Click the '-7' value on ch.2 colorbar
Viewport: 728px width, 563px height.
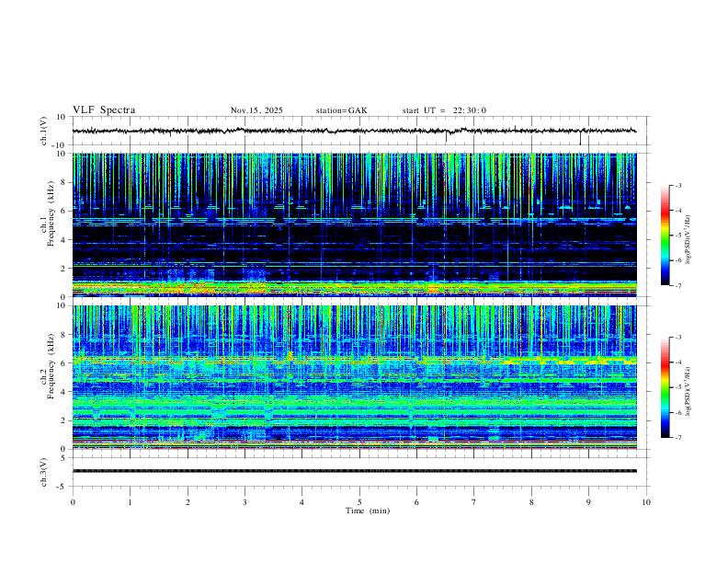click(677, 437)
